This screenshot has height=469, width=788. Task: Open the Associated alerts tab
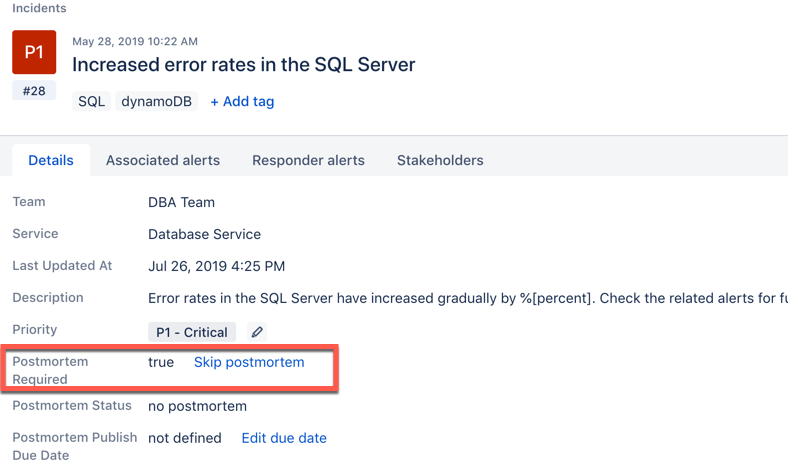(x=163, y=160)
